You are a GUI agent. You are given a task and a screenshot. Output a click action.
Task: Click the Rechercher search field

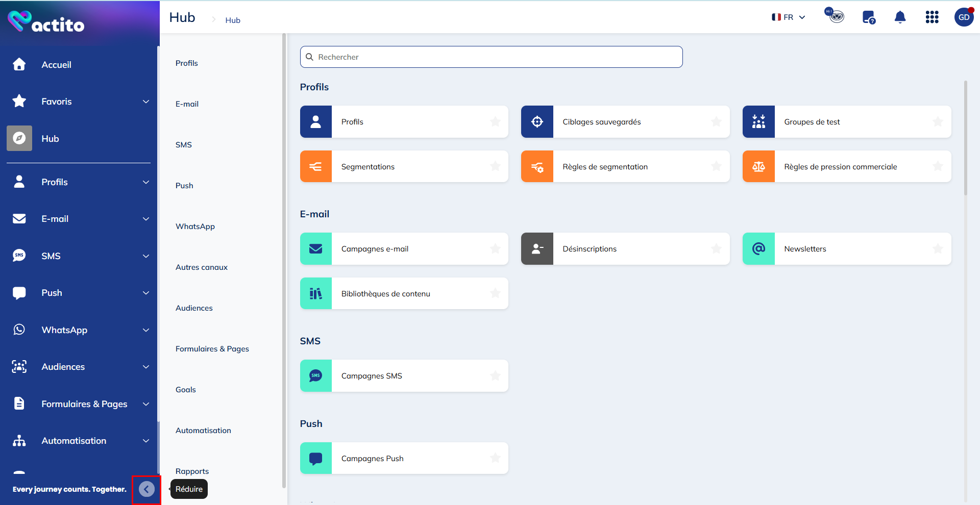coord(491,57)
